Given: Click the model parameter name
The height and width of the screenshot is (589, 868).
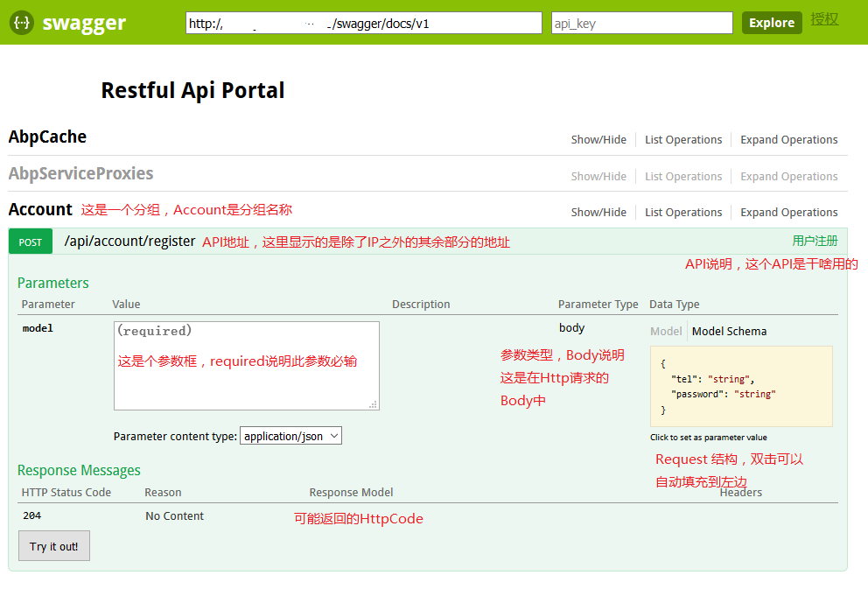Looking at the screenshot, I should pos(38,328).
